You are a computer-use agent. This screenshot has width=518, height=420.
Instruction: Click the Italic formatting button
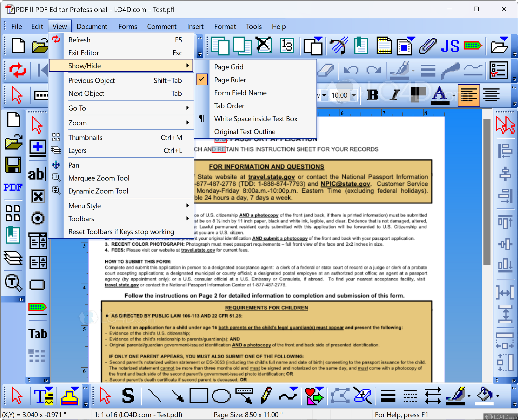[x=395, y=95]
